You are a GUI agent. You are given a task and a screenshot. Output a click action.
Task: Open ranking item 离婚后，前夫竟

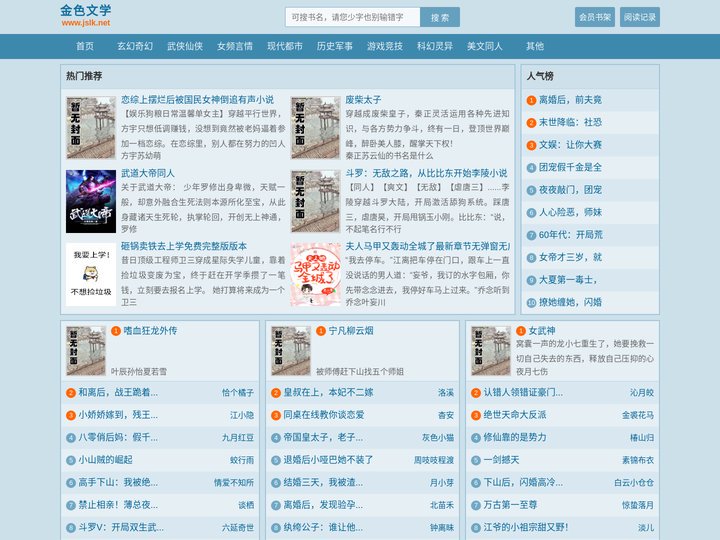(x=570, y=100)
